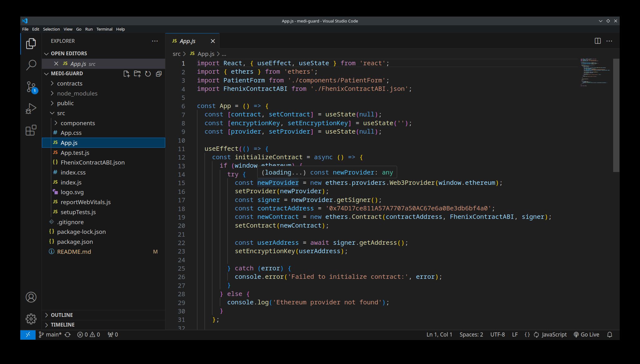Click the Go Live server button
Image resolution: width=640 pixels, height=364 pixels.
click(x=587, y=335)
